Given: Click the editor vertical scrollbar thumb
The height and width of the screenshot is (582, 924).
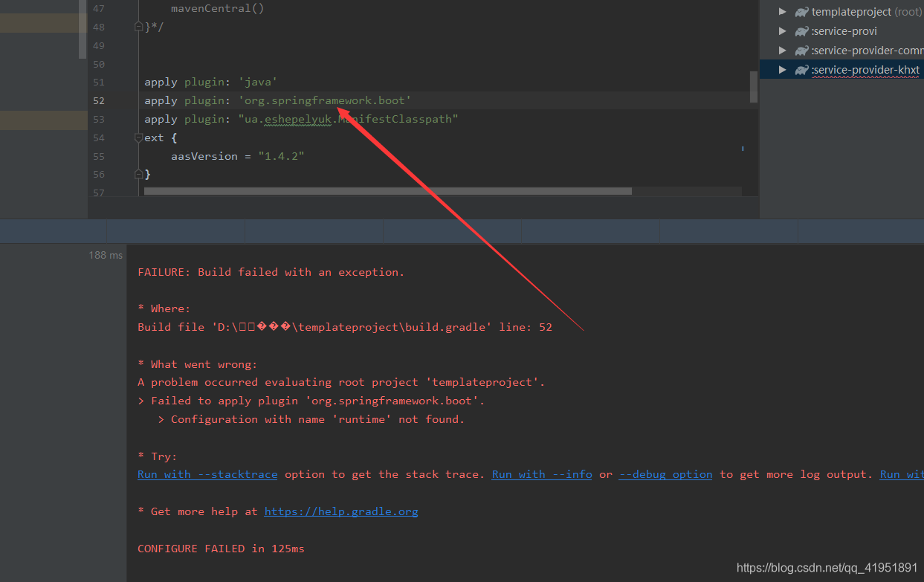Looking at the screenshot, I should point(753,87).
